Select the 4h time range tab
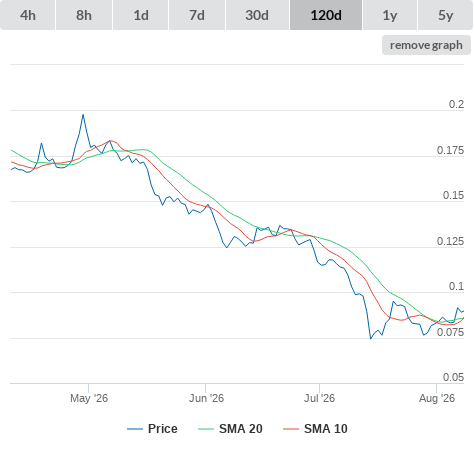The height and width of the screenshot is (455, 474). tap(28, 15)
